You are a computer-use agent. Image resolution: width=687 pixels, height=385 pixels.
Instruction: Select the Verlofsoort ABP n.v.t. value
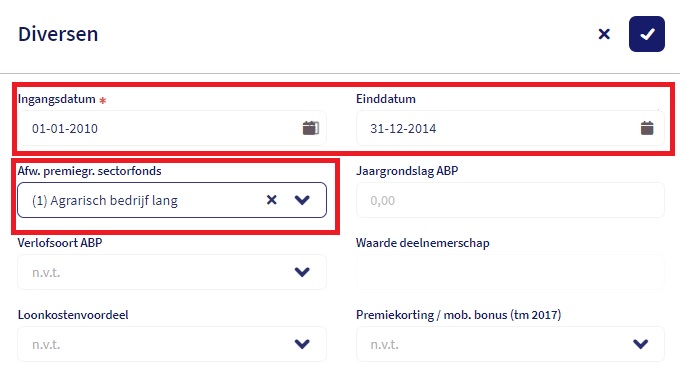[x=46, y=272]
